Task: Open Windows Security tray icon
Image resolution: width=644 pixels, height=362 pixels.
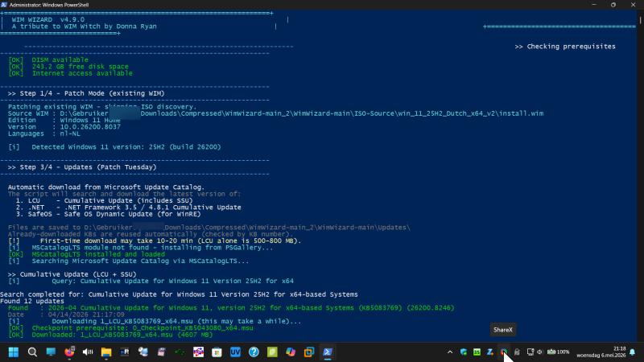Action: 464,352
